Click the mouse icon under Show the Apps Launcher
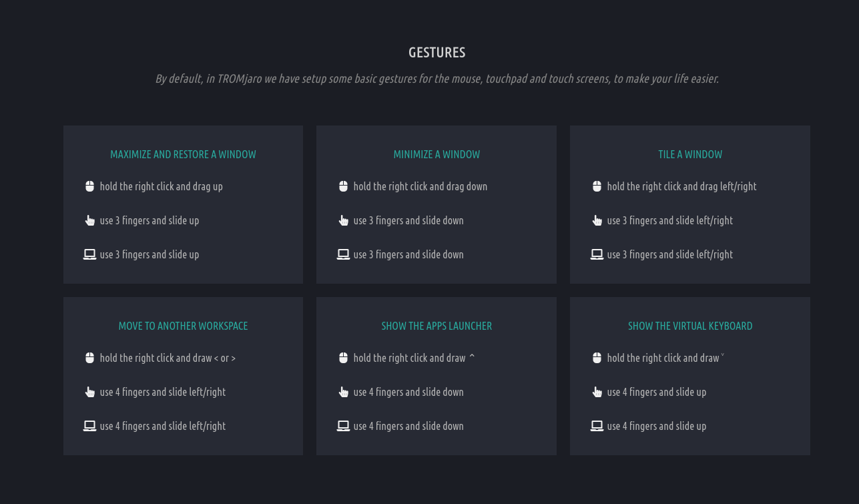The width and height of the screenshot is (859, 504). coord(344,358)
